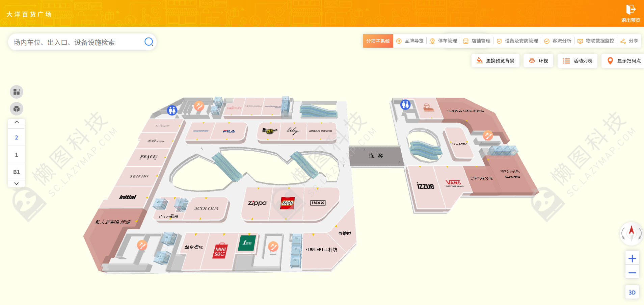
Task: Open the 停车管理 menu item
Action: coord(444,41)
